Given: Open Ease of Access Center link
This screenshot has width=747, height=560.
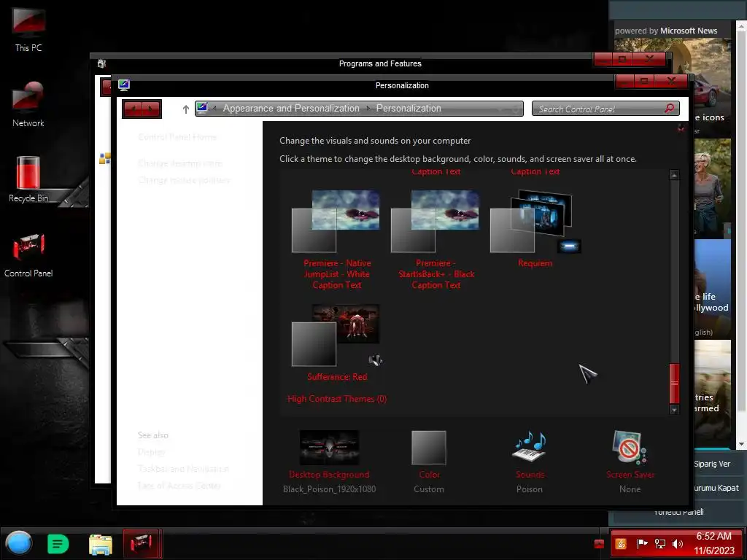Looking at the screenshot, I should (179, 486).
